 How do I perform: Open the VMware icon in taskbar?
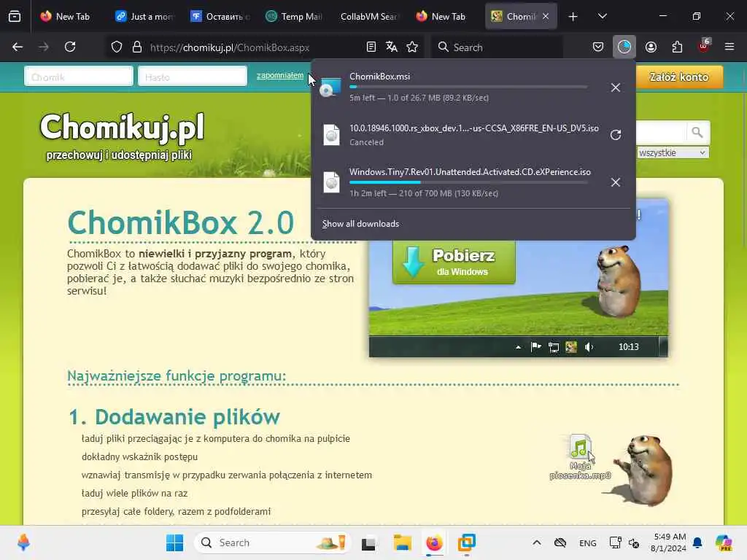(466, 542)
